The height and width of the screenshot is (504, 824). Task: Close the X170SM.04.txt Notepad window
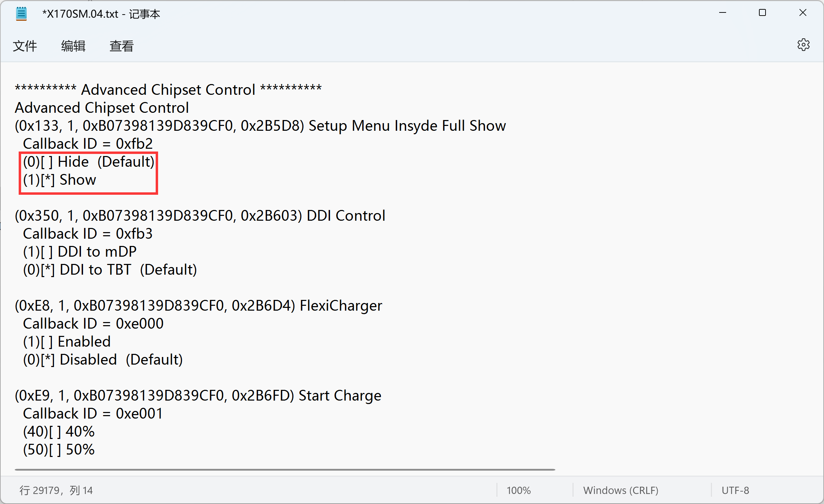click(x=803, y=13)
